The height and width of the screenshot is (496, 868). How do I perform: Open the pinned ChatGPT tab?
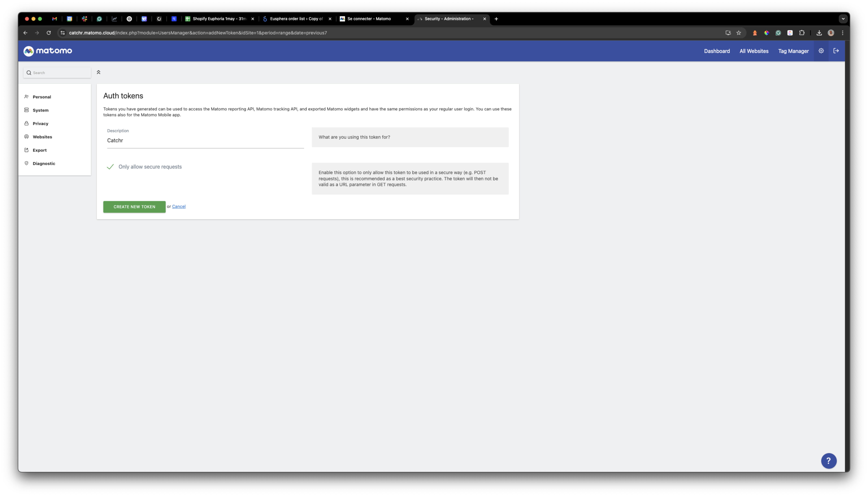coord(129,19)
